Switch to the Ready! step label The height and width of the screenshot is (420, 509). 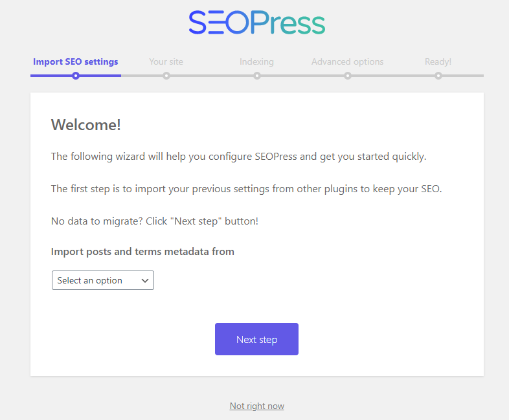click(x=438, y=62)
